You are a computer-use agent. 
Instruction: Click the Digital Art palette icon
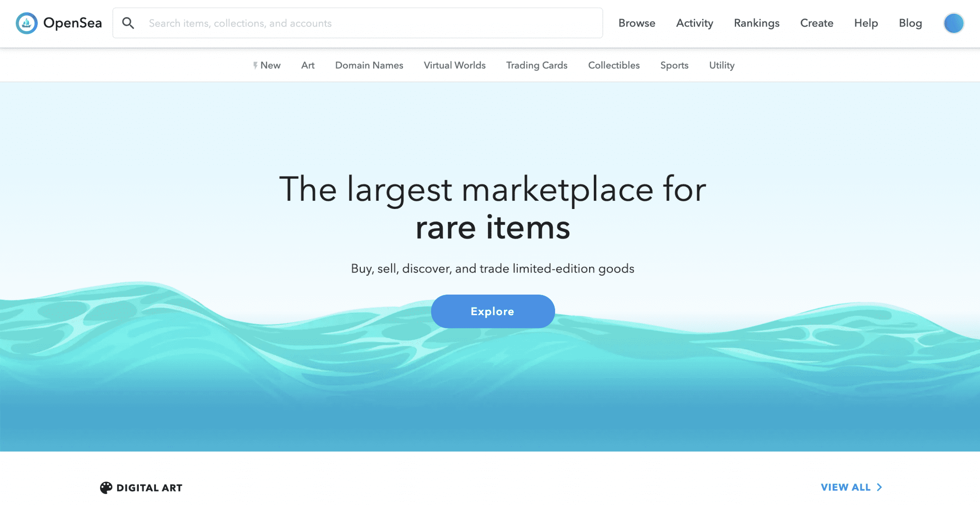click(106, 487)
